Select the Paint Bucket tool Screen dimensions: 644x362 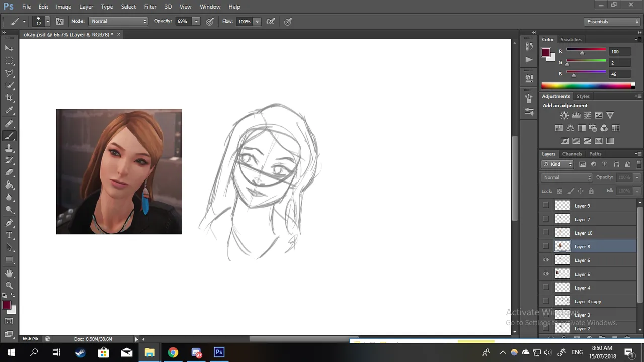[x=9, y=185]
